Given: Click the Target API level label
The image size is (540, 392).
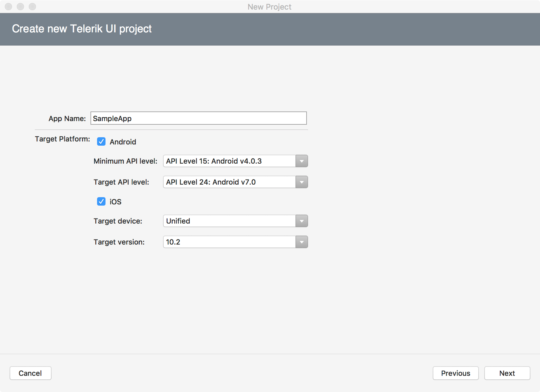Looking at the screenshot, I should pos(121,182).
